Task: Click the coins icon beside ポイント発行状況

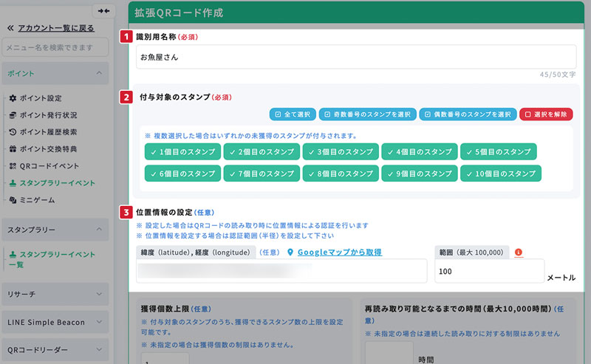Action: [x=13, y=115]
